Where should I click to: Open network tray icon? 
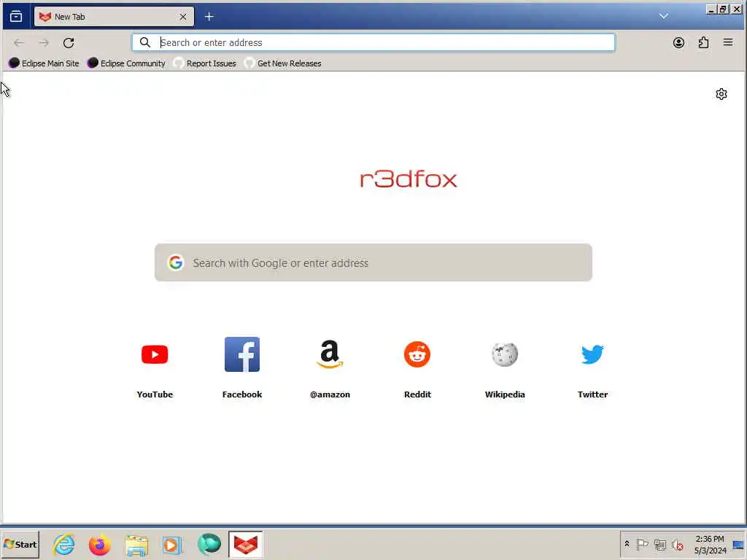(659, 544)
